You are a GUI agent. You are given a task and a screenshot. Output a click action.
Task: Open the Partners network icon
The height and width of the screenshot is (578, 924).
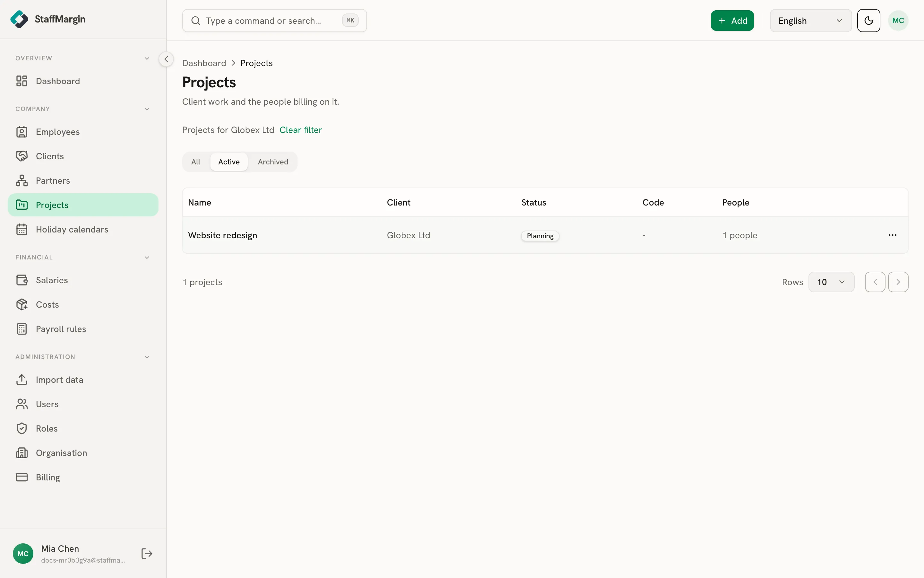22,181
